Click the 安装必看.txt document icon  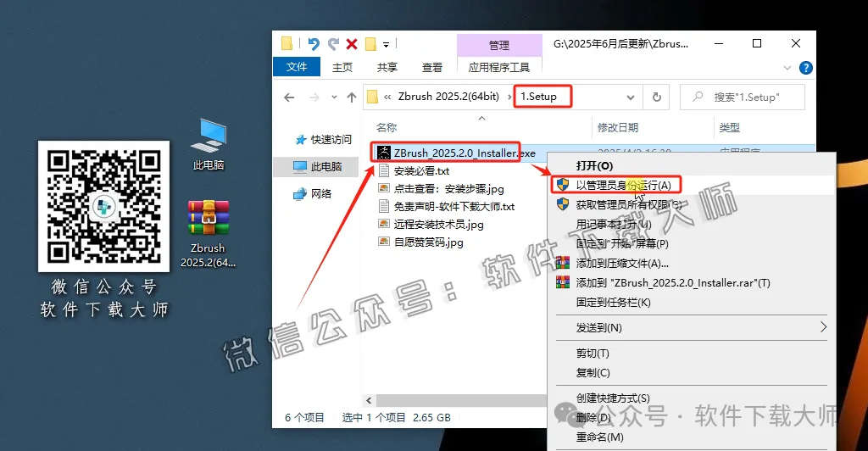pos(384,171)
